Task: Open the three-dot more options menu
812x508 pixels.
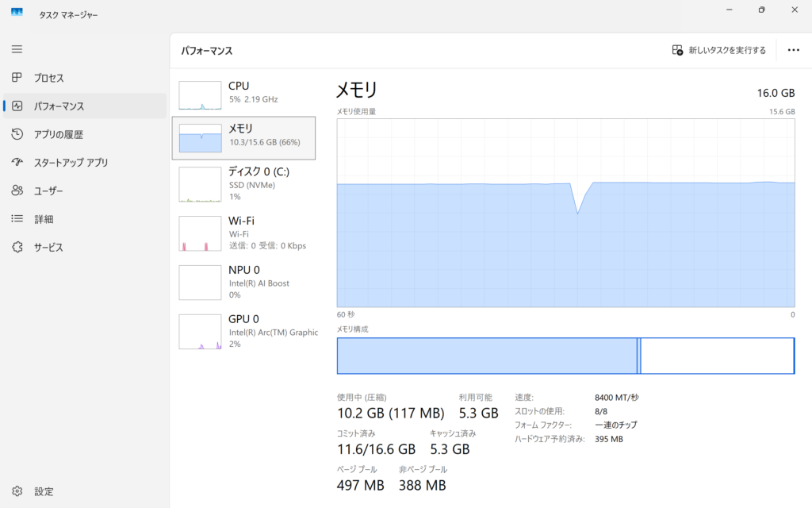Action: pyautogui.click(x=793, y=50)
